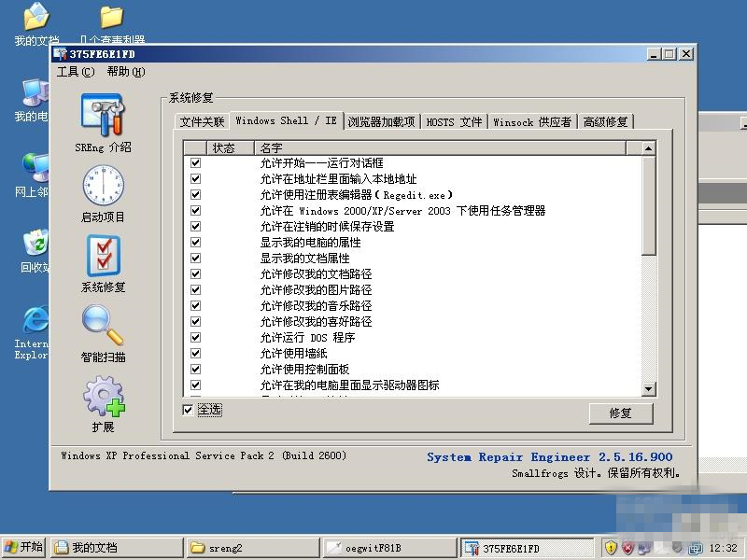Open the 扩展 gear icon
This screenshot has width=747, height=560.
(x=104, y=396)
